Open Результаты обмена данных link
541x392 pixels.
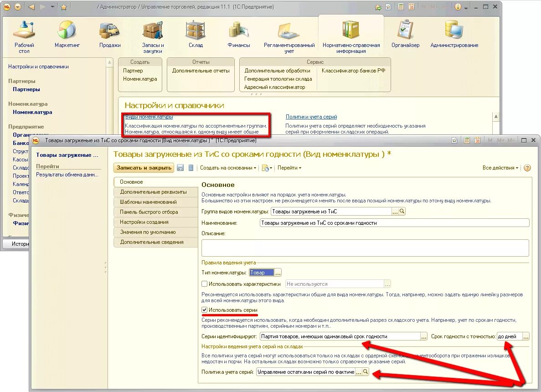click(x=67, y=175)
